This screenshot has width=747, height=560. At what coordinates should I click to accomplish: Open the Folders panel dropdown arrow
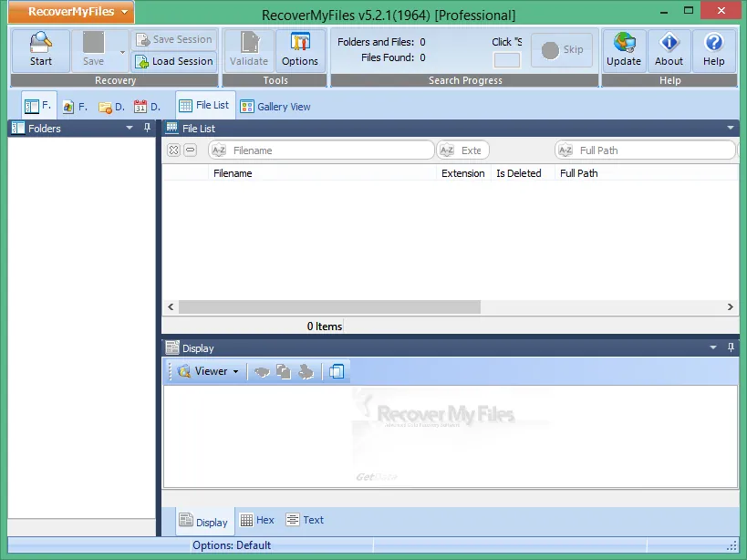tap(130, 128)
